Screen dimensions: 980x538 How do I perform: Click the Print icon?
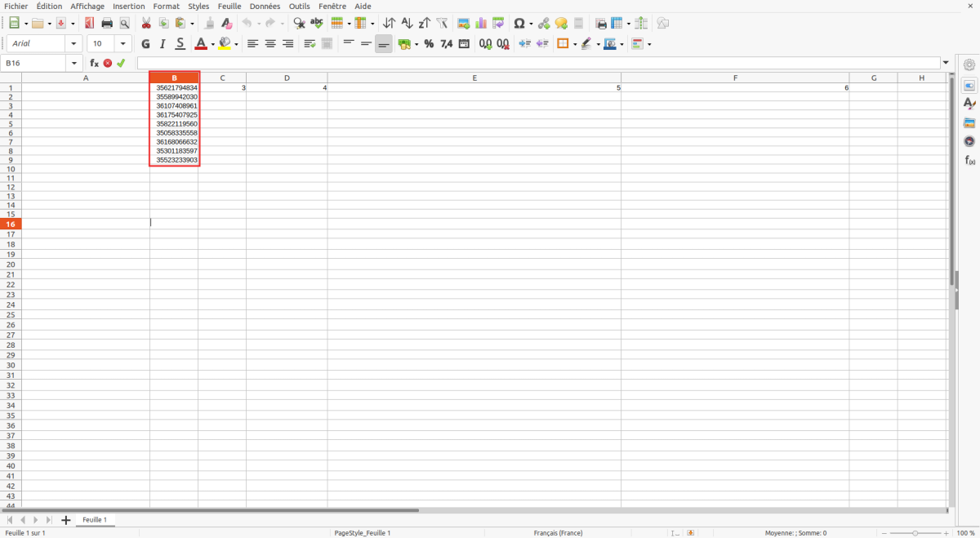pos(107,24)
